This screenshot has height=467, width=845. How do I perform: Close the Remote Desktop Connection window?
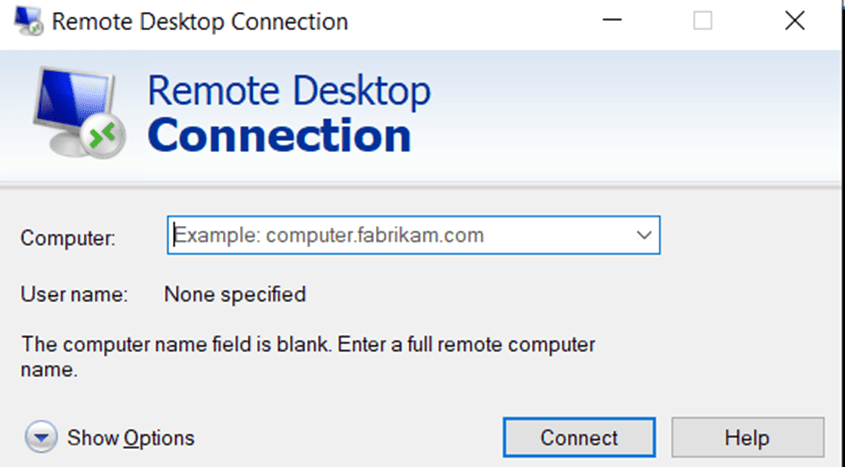pos(795,21)
